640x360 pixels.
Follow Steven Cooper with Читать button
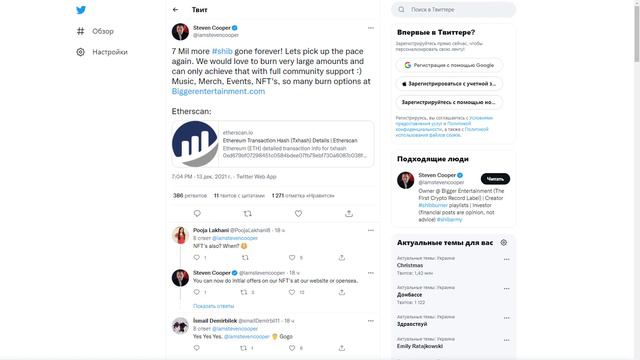click(495, 179)
